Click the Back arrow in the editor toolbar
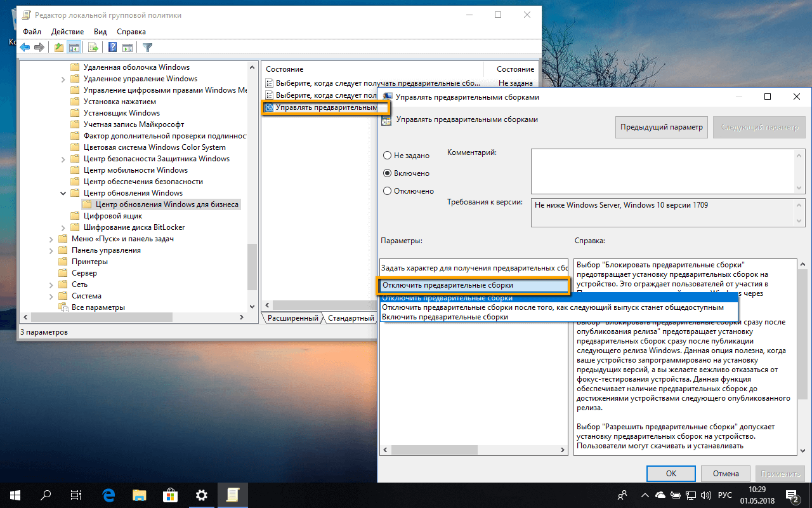Screen dimensions: 812x508 click(x=25, y=47)
